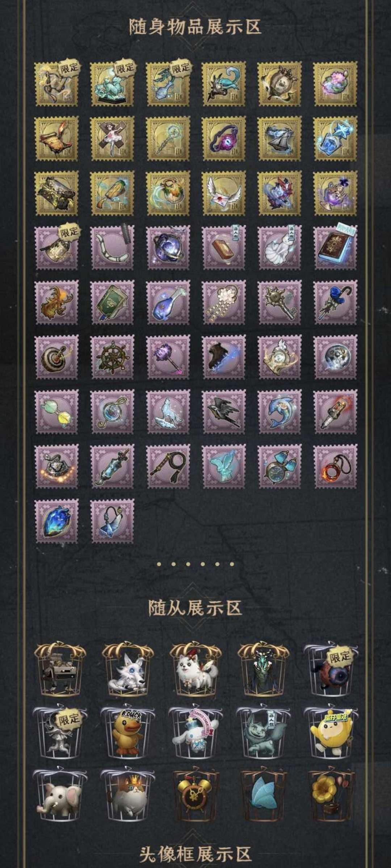Screen dimensions: 391x868
Task: Select the howling wolf accessory stamp
Action: coord(168,412)
